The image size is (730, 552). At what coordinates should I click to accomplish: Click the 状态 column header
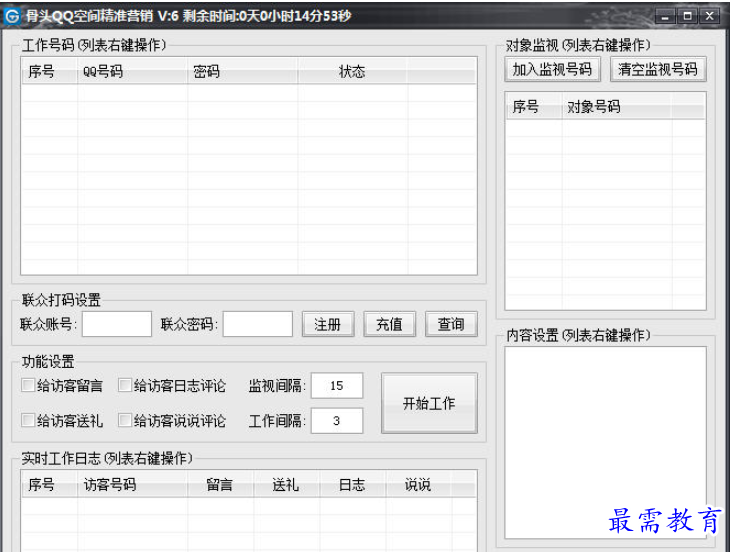click(x=352, y=71)
